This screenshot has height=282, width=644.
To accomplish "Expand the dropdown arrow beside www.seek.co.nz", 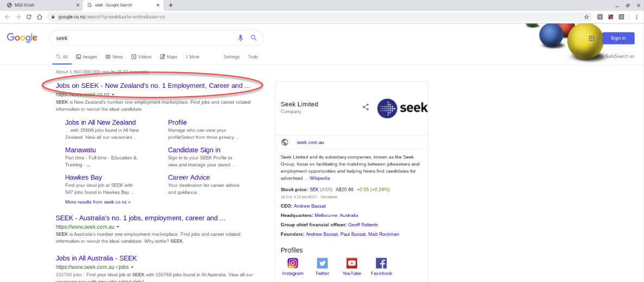I will click(113, 94).
